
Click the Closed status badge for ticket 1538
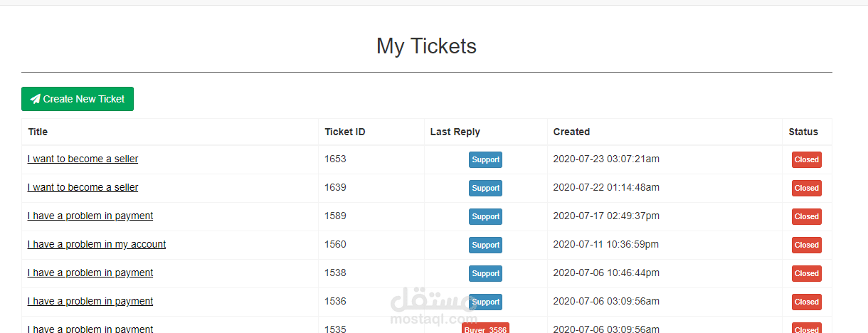tap(806, 273)
